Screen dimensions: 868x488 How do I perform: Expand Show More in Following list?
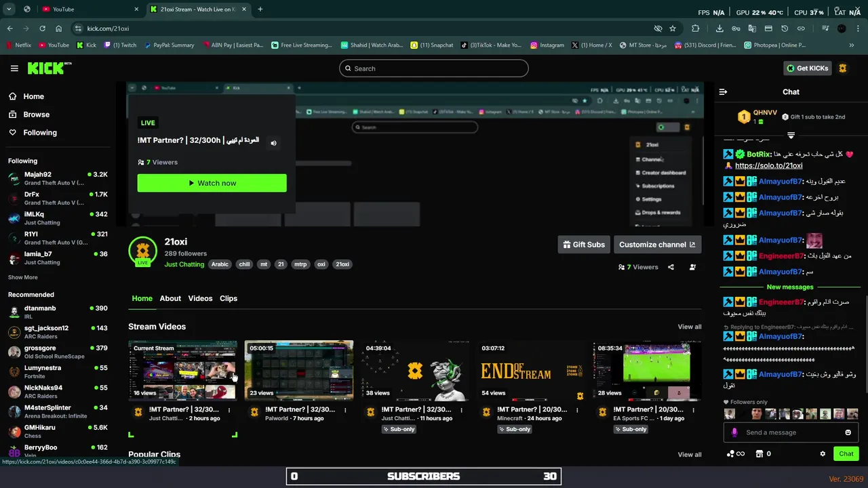[x=23, y=277]
